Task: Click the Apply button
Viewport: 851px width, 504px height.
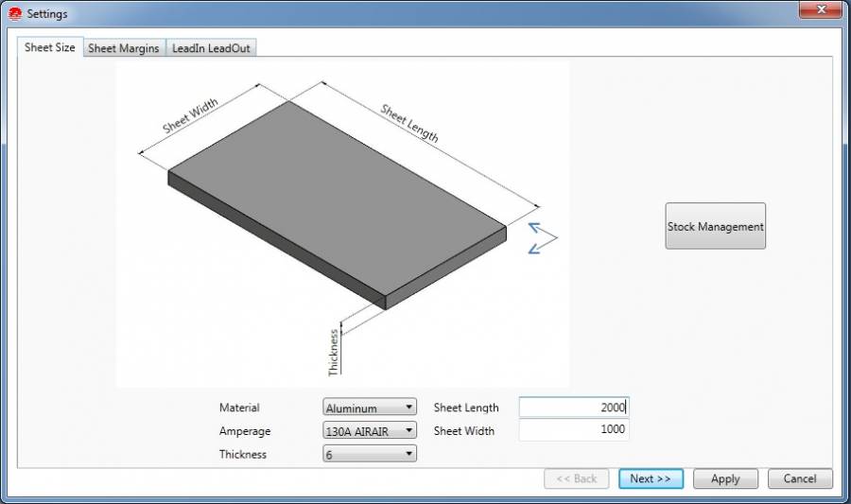Action: tap(725, 478)
